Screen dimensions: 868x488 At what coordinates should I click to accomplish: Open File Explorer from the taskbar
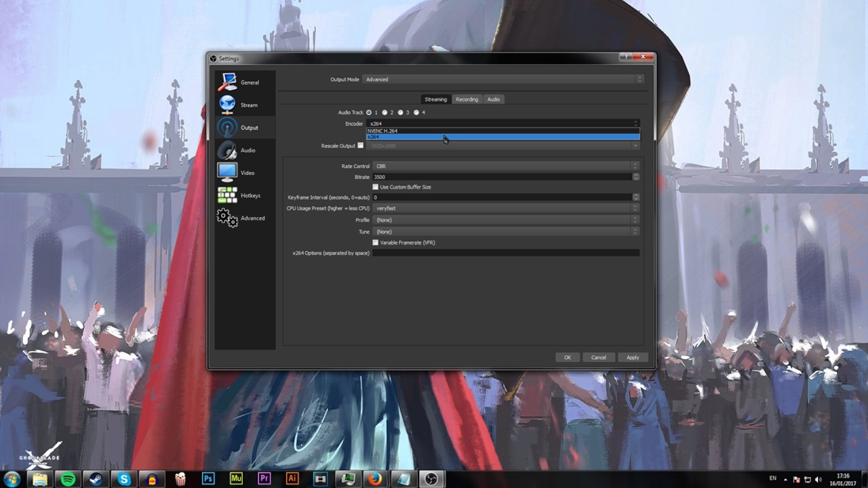[40, 479]
